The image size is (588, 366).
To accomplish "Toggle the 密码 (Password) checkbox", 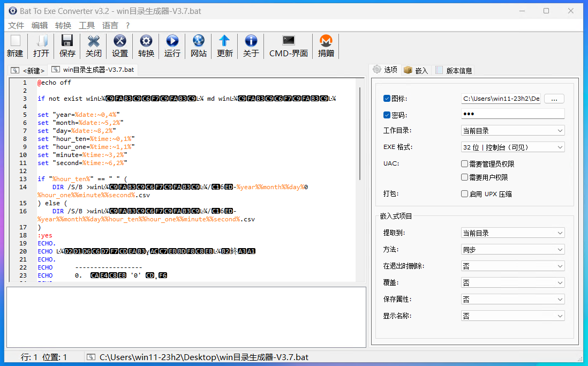I will click(387, 115).
